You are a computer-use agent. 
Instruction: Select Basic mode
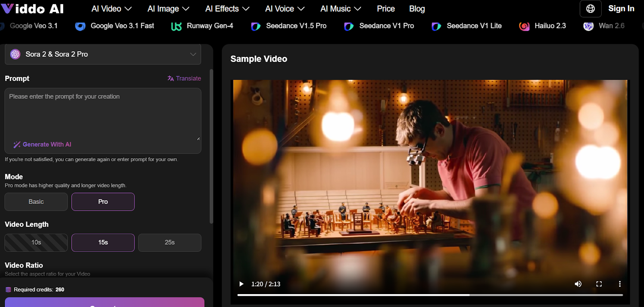coord(36,202)
